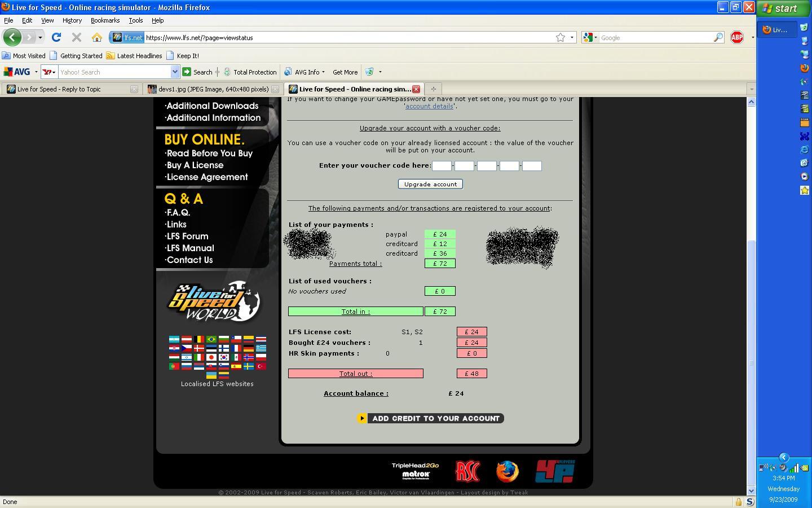
Task: Click the 4P servers sponsor logo
Action: (555, 471)
